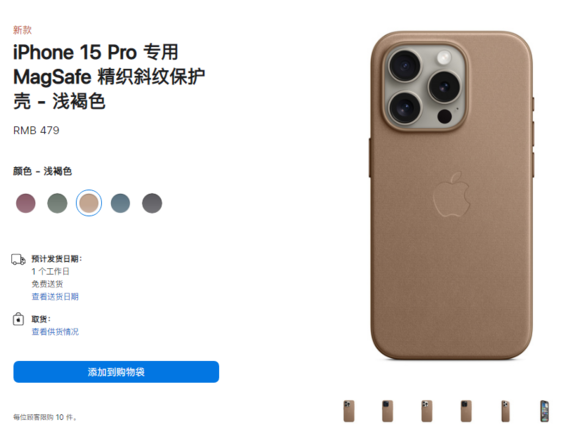View the front screen thumbnail
This screenshot has width=587, height=426.
(544, 411)
